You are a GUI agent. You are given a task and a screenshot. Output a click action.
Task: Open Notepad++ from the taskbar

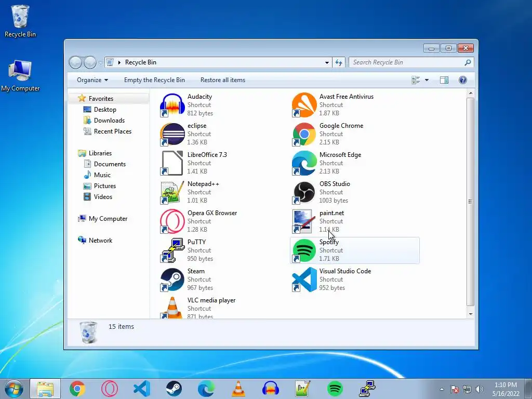click(303, 389)
